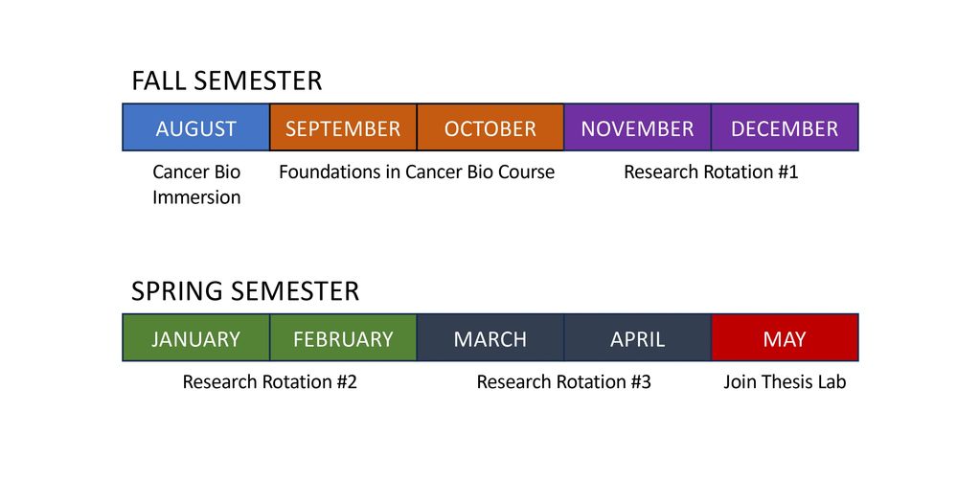980x481 pixels.
Task: Click the word 'Immersion' below August
Action: pos(196,197)
